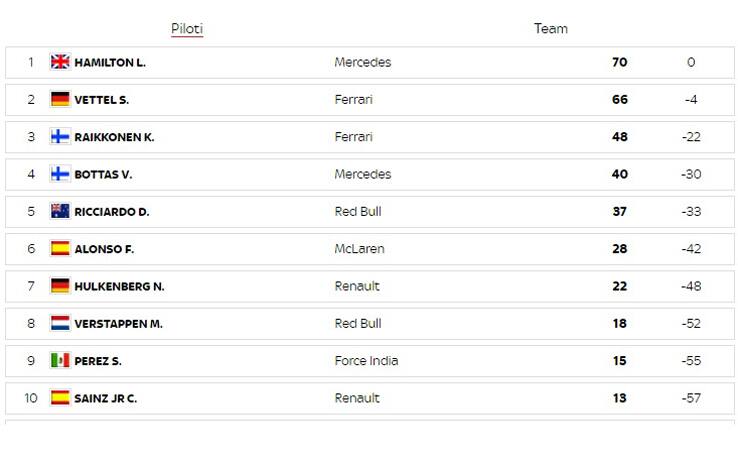Click the Mexican flag next to Perez
738x462 pixels.
[x=60, y=361]
